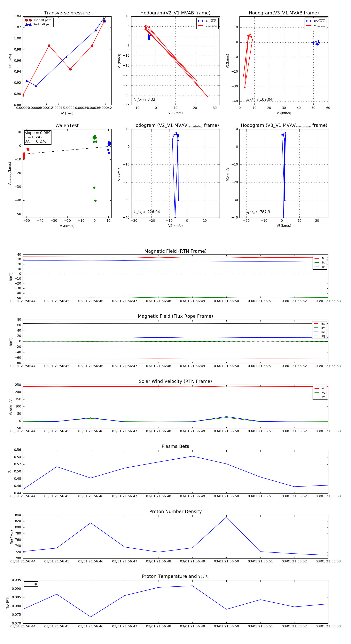The image size is (351, 644).
Task: Click the 'WalenTest' plot title
Action: point(67,125)
